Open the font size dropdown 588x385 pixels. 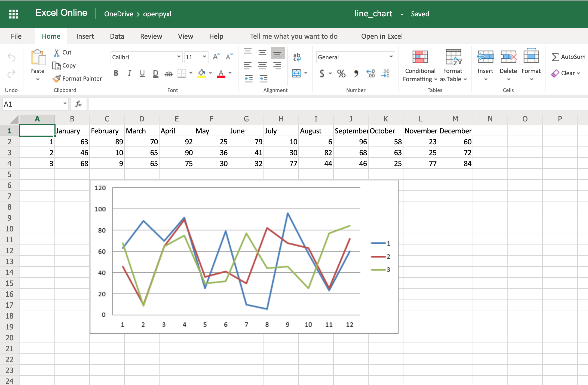204,57
